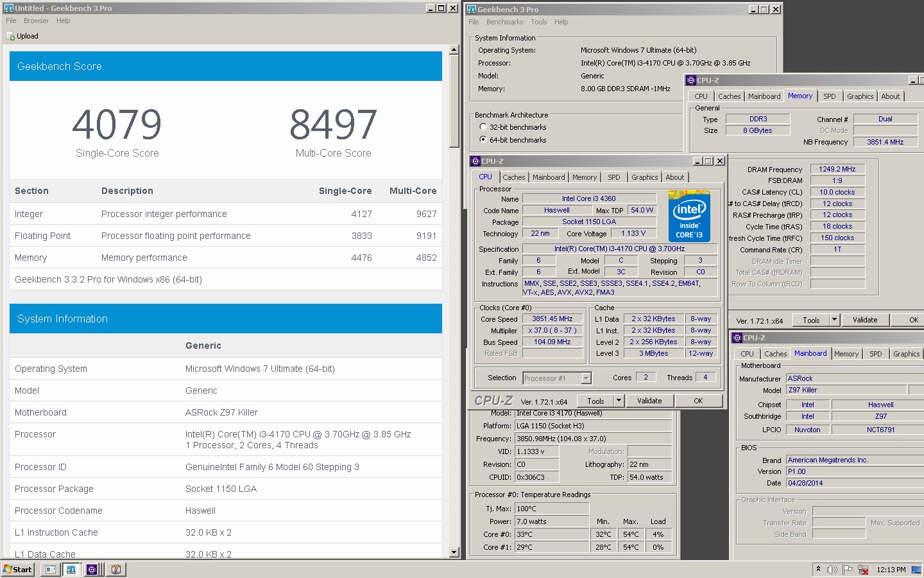Open Action Center flag tray icon
Viewport: 924px width, 578px height.
(x=848, y=570)
